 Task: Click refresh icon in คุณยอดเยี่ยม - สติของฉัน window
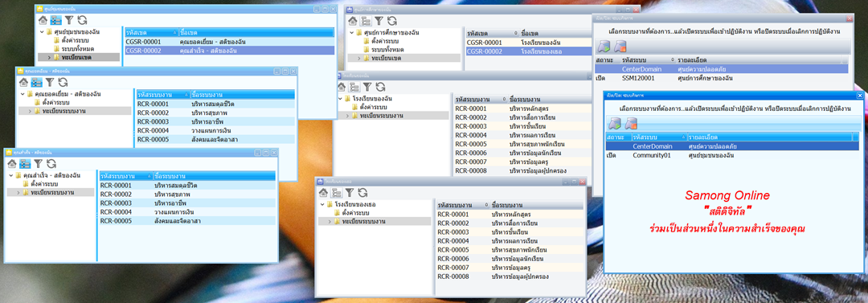[x=63, y=82]
